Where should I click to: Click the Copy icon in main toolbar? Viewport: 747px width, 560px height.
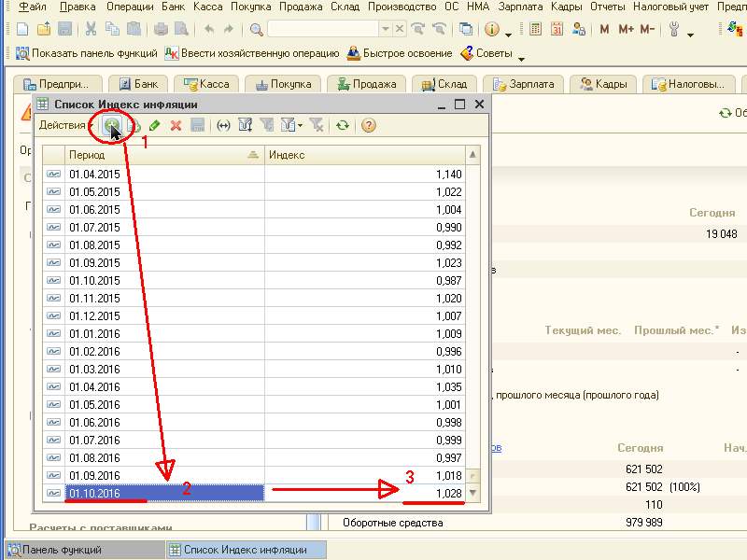point(112,29)
